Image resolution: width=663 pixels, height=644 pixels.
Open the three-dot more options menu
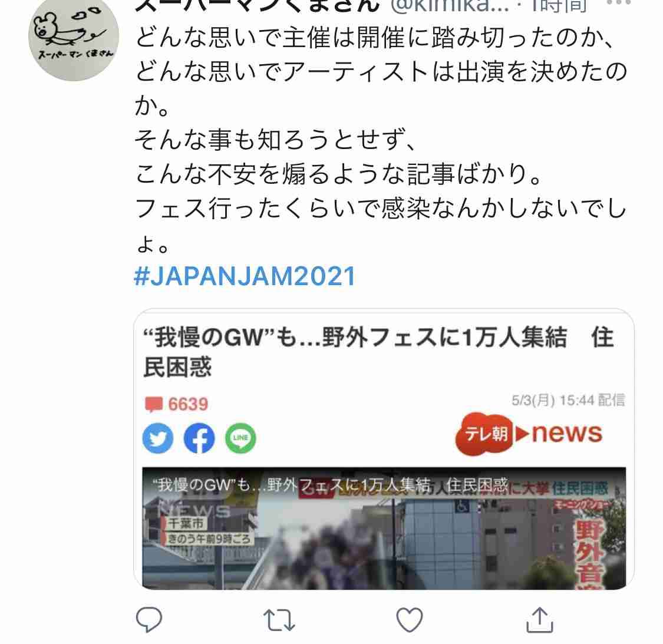click(619, 4)
